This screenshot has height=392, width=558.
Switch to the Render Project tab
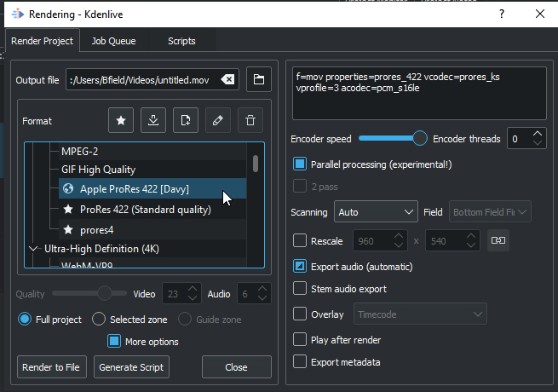42,41
